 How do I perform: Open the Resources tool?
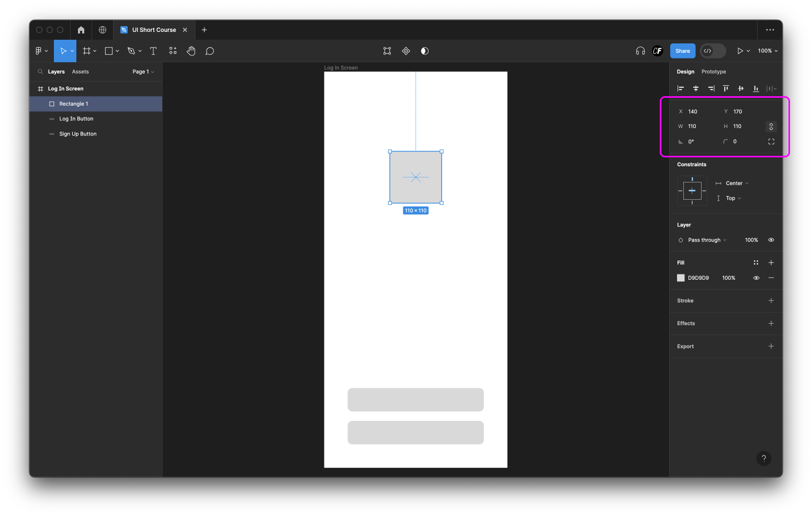point(173,51)
